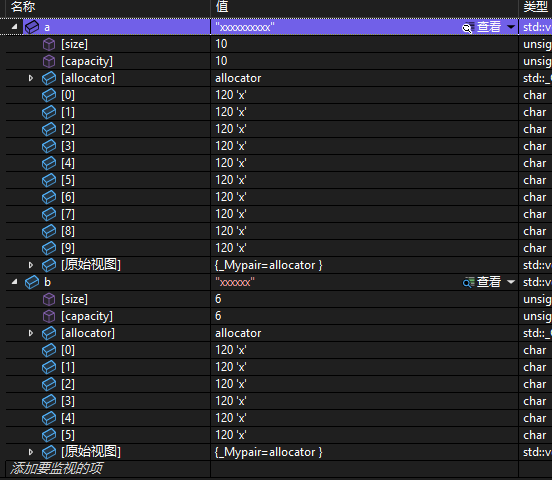Click the magnifier visualizer icon in row a

click(468, 27)
